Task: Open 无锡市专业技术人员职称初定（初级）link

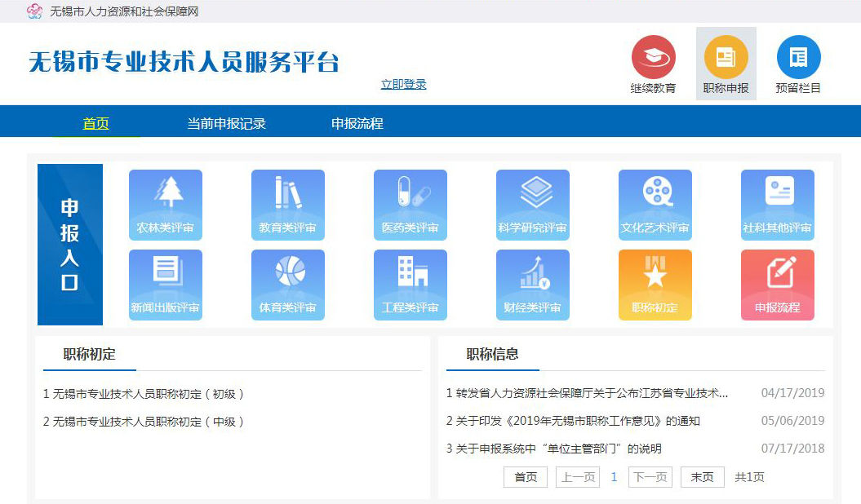Action: (x=144, y=394)
